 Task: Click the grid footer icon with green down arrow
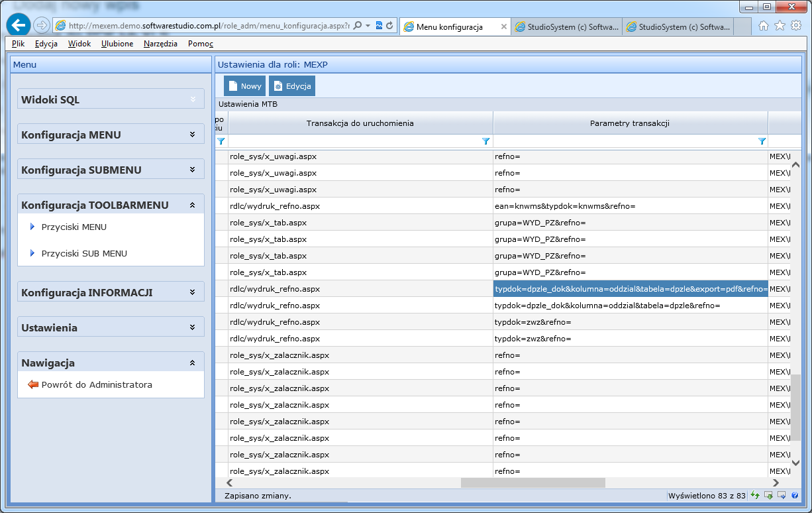(x=768, y=495)
